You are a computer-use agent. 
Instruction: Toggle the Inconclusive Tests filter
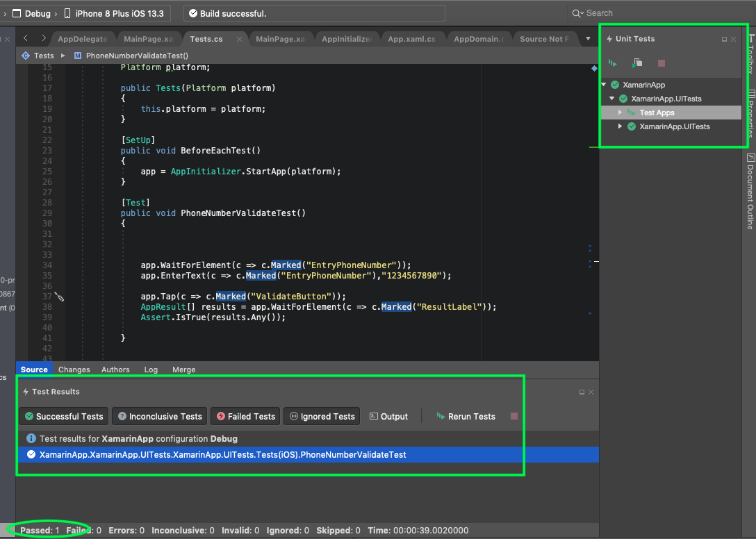point(159,417)
